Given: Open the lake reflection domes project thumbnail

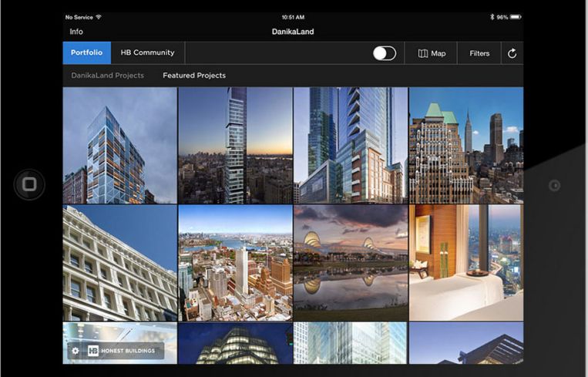Looking at the screenshot, I should click(351, 263).
